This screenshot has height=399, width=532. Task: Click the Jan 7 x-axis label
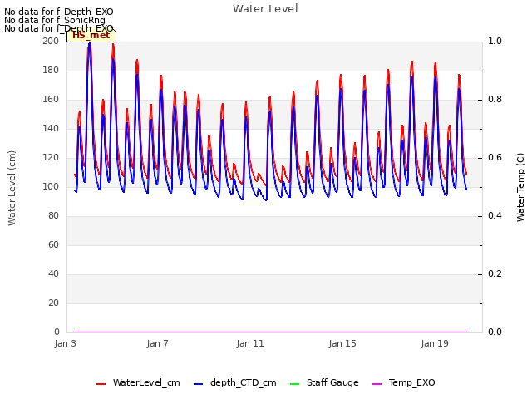157,343
